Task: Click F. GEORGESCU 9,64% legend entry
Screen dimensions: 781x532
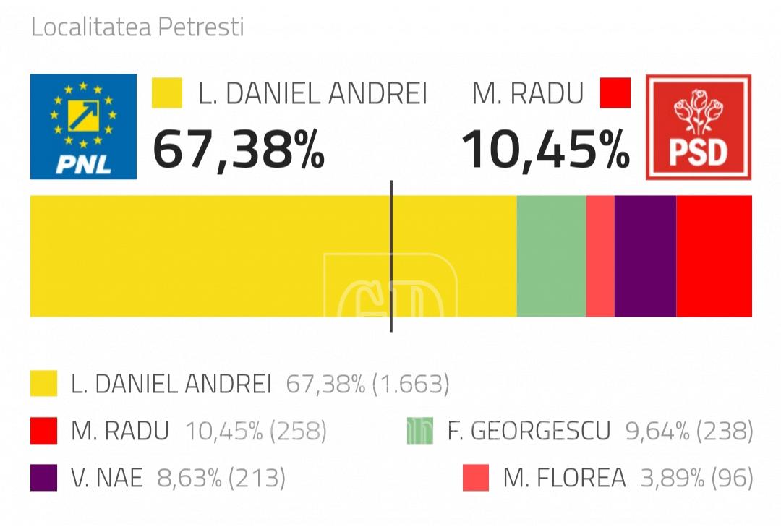Action: click(580, 431)
